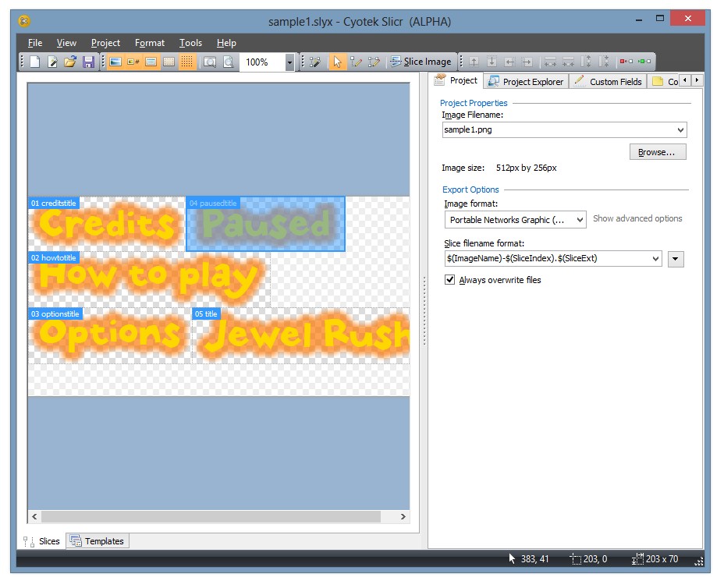Switch to the Project tab
Screen dimensions: 724x588
456,81
